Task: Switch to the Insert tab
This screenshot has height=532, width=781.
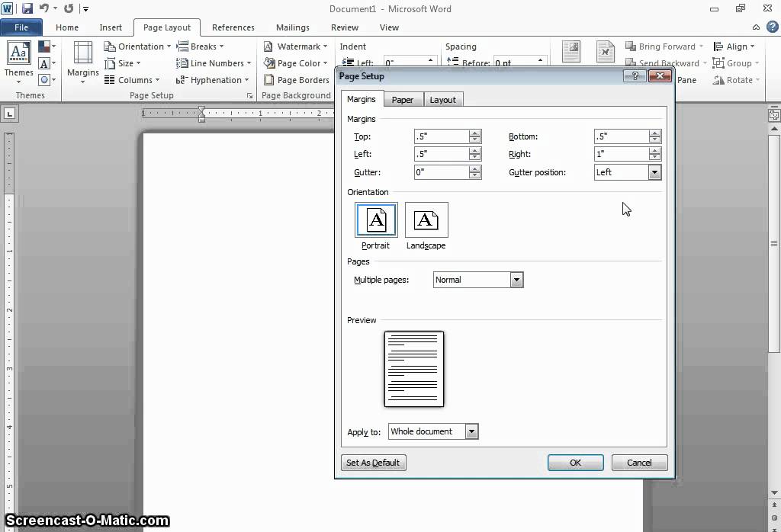Action: coord(111,27)
